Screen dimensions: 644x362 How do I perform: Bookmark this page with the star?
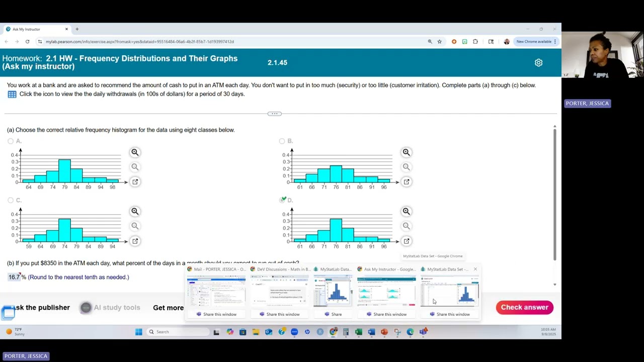[x=439, y=42]
